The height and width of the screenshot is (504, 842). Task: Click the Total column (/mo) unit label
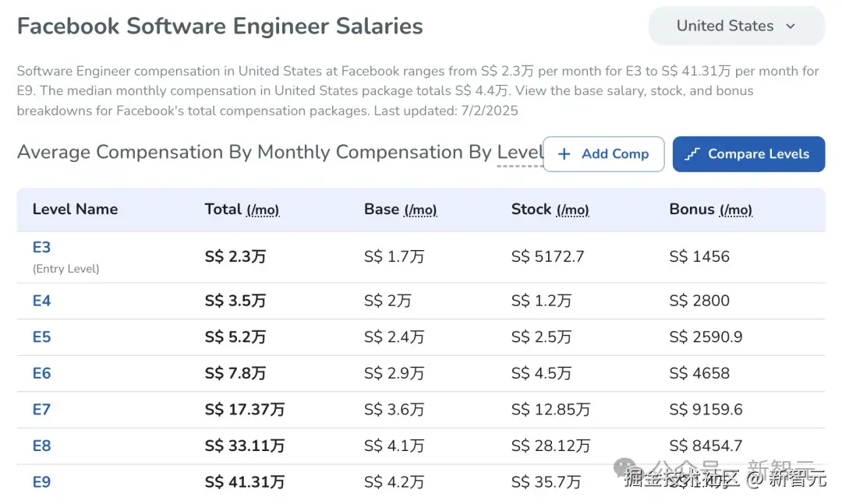click(x=263, y=210)
